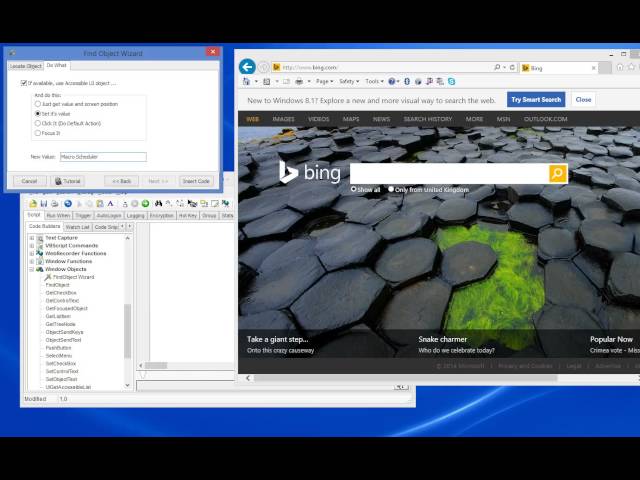640x480 pixels.
Task: Click the 'Snake charmer' headline on Bing
Action: click(442, 339)
